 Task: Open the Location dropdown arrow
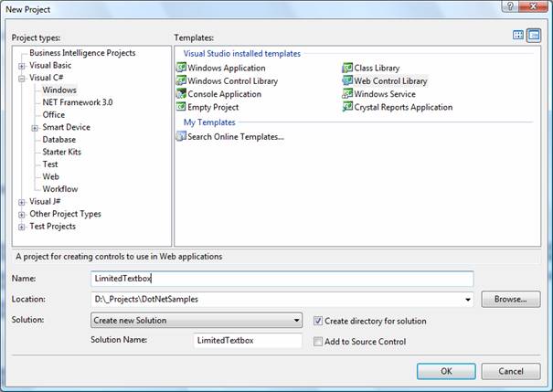tap(468, 300)
